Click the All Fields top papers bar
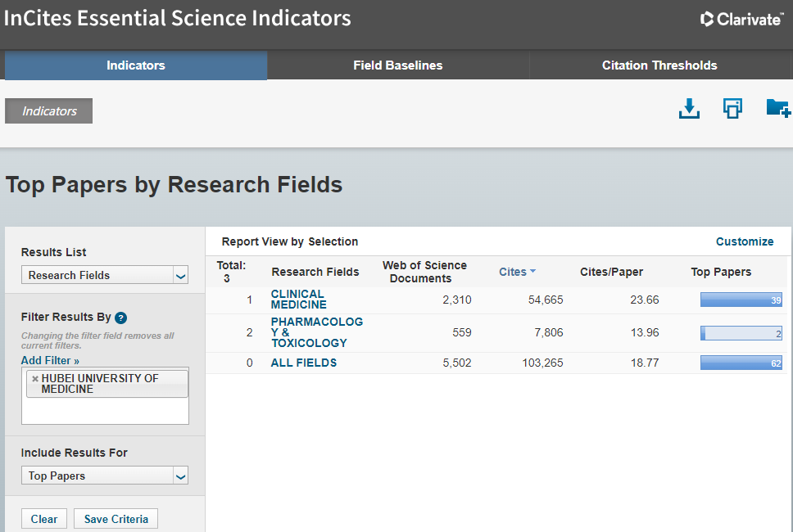793x532 pixels. 741,363
